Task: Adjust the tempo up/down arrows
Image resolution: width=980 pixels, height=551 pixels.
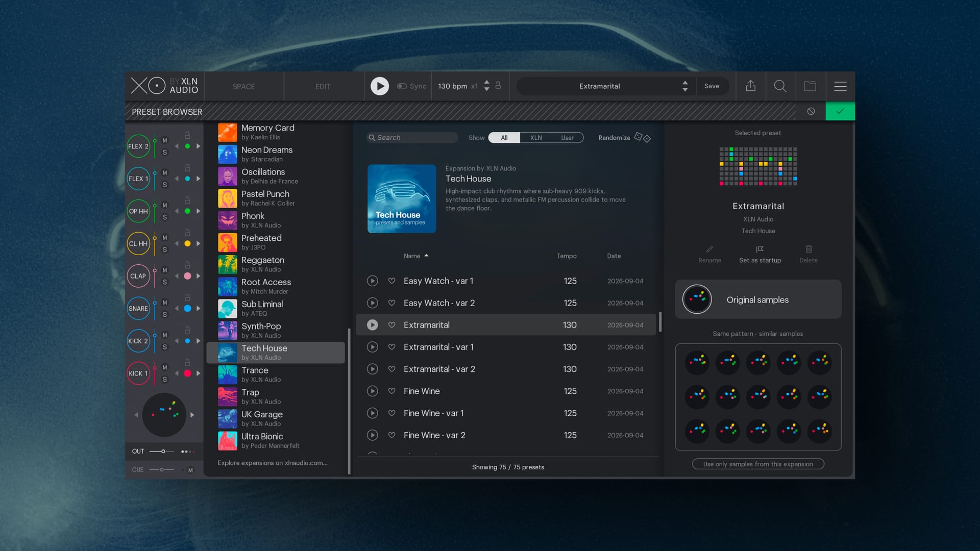Action: [486, 86]
